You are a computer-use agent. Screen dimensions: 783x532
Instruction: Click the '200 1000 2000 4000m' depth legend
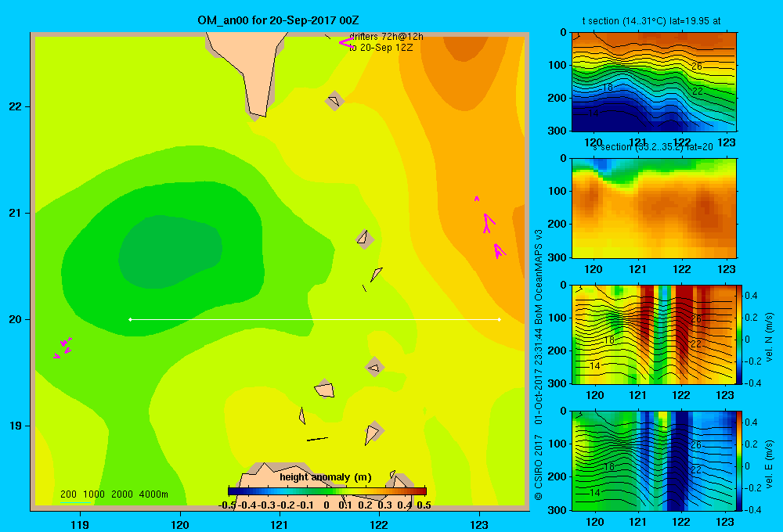114,494
